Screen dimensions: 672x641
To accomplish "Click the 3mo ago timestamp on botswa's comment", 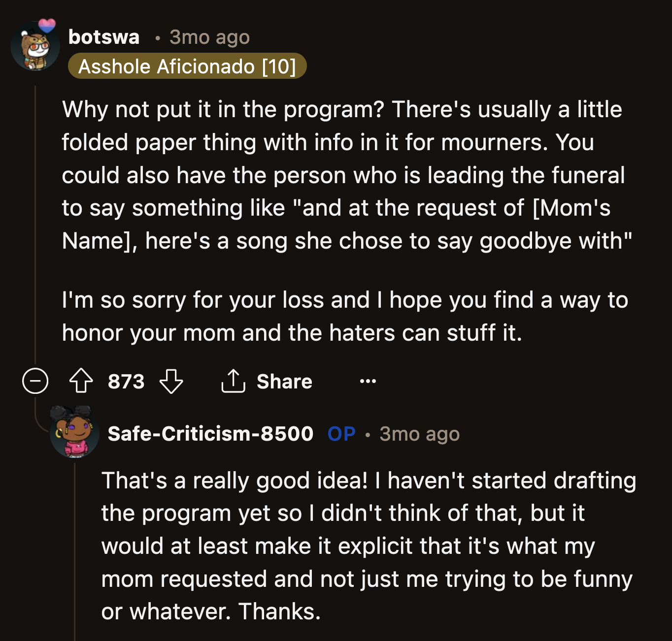I will pos(209,37).
